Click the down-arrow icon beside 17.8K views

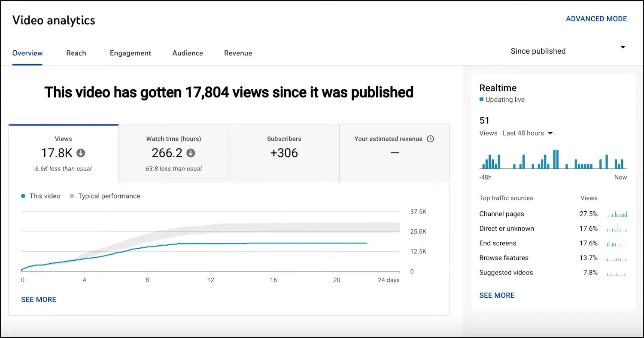[x=81, y=153]
